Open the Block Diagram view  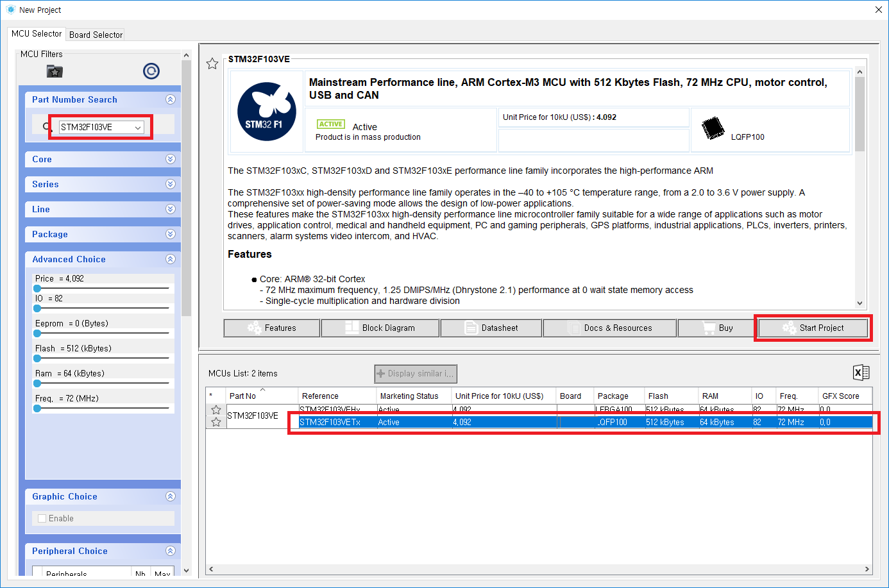point(380,328)
